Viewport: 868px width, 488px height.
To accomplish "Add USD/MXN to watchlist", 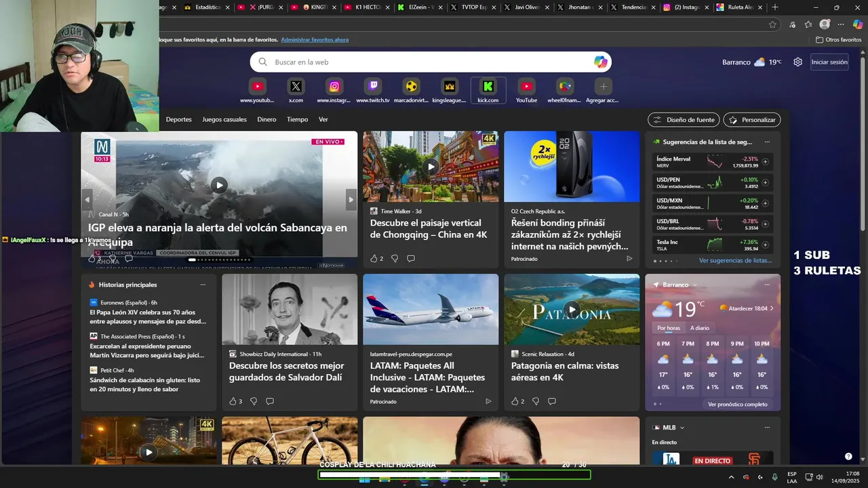I will coord(765,203).
